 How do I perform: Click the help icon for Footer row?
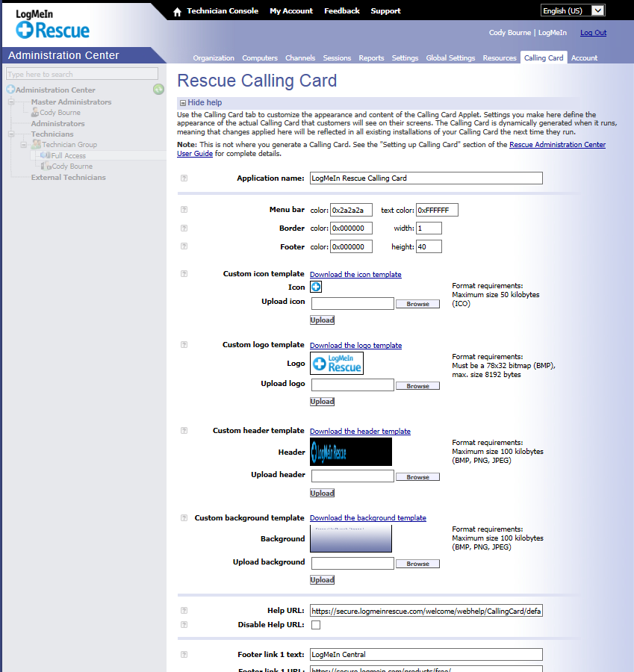(x=184, y=246)
